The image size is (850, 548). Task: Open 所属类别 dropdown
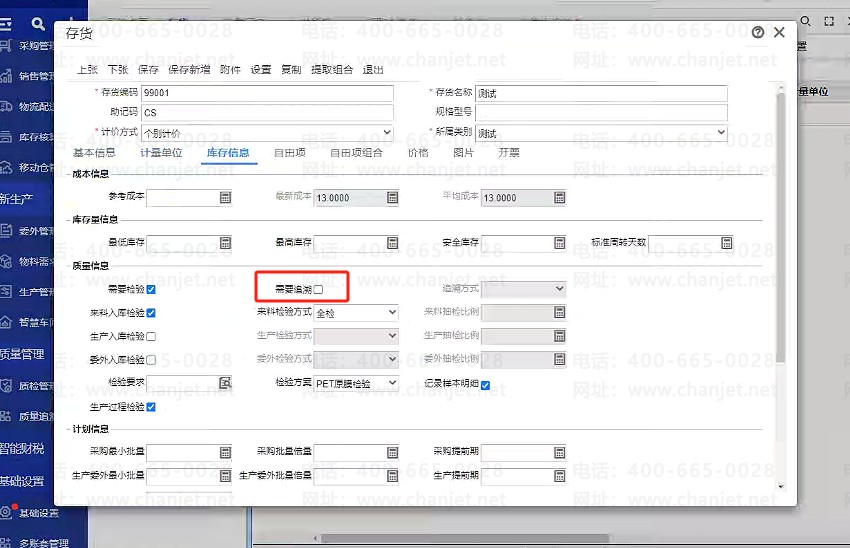click(x=601, y=132)
